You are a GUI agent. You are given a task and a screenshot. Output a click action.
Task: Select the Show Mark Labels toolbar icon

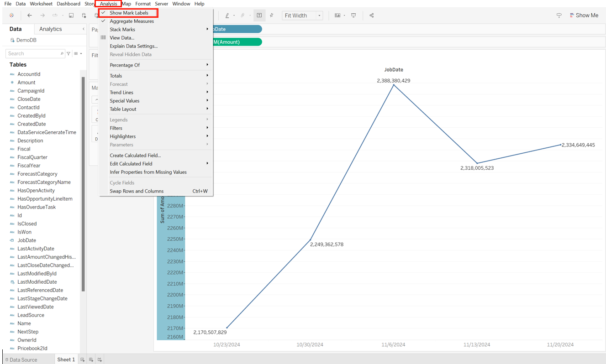259,15
